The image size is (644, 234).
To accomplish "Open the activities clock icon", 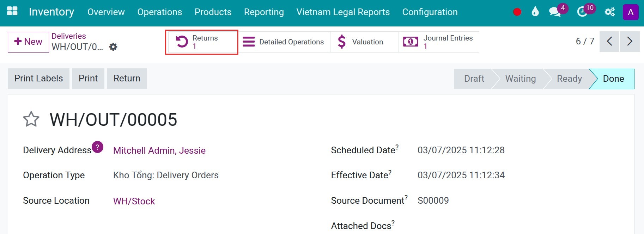I will (582, 12).
